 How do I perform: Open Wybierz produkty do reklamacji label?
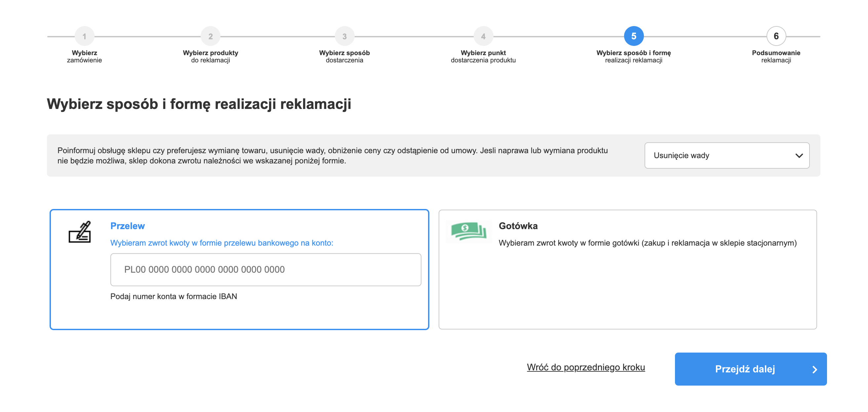coord(210,56)
